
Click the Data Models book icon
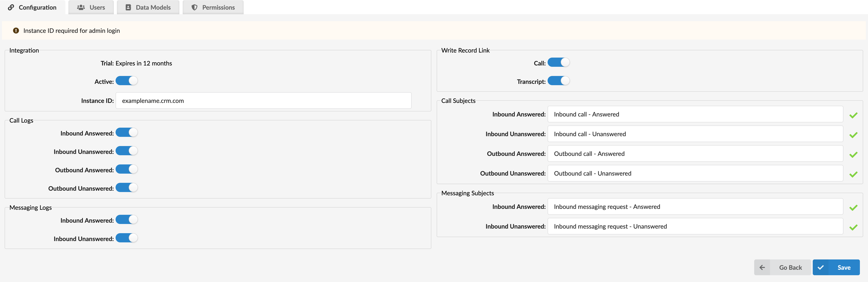point(128,7)
